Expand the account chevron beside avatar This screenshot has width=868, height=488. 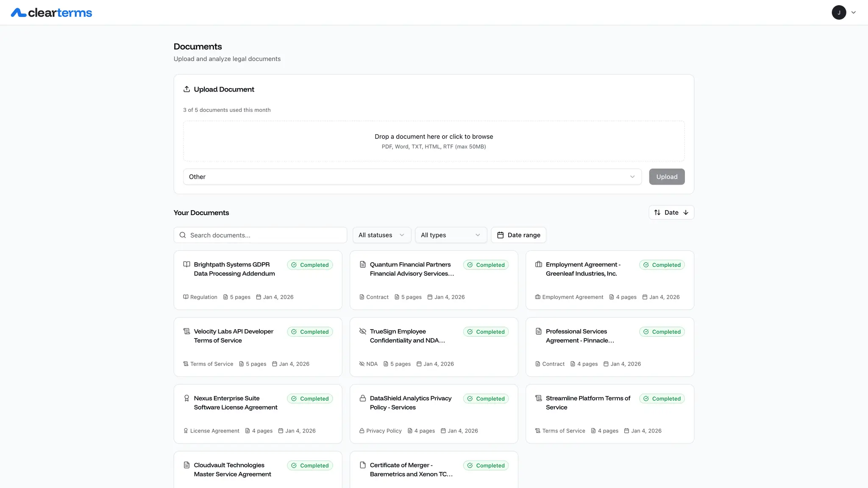click(854, 12)
